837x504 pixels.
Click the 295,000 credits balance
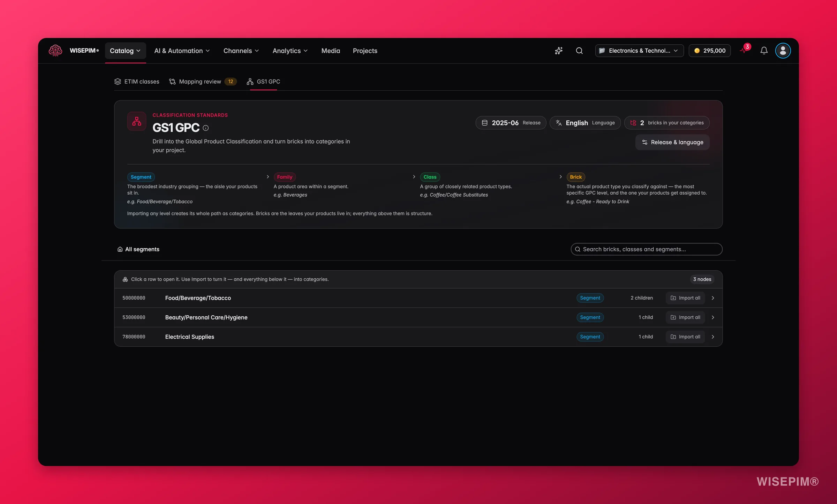710,51
